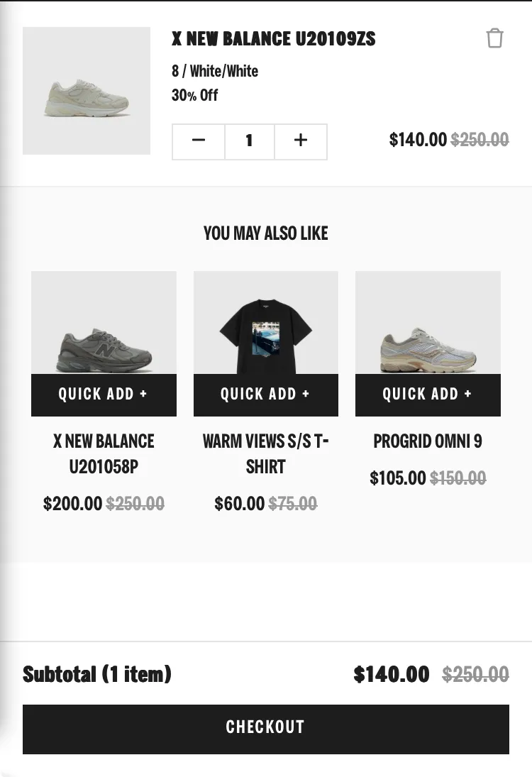Viewport: 532px width, 777px height.
Task: Open X New Balance U201058P product name
Action: point(104,453)
